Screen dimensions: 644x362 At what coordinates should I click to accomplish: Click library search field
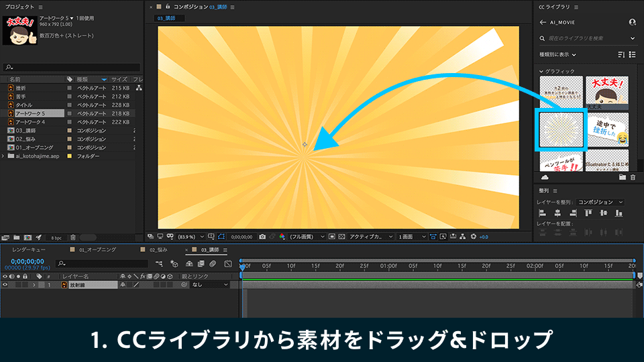[x=588, y=38]
